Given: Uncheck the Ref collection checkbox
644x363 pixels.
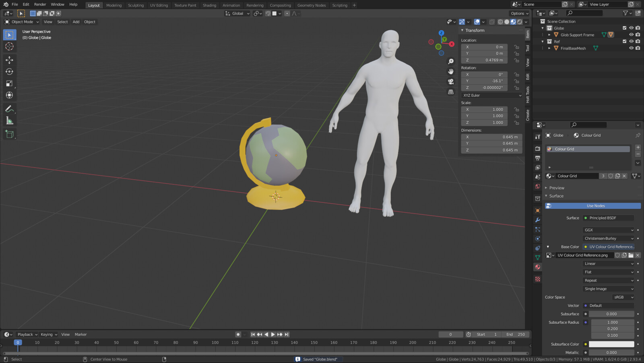Looking at the screenshot, I should [625, 41].
